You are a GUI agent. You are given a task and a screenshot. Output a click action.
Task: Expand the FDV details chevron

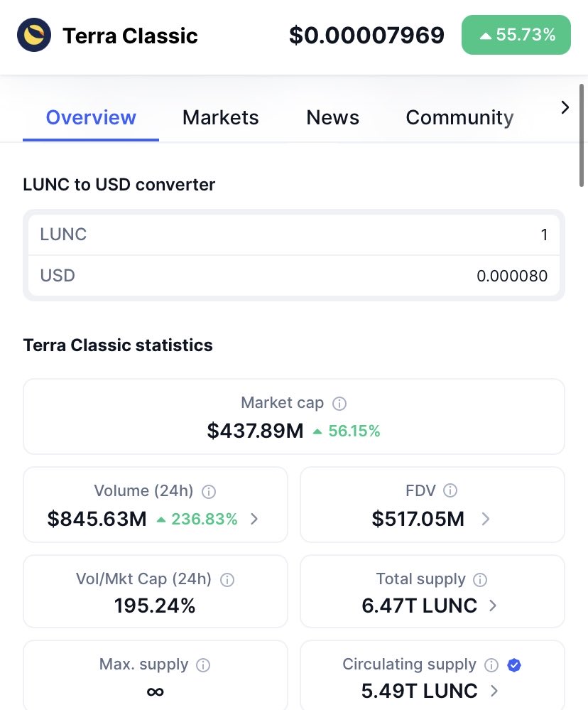click(485, 520)
